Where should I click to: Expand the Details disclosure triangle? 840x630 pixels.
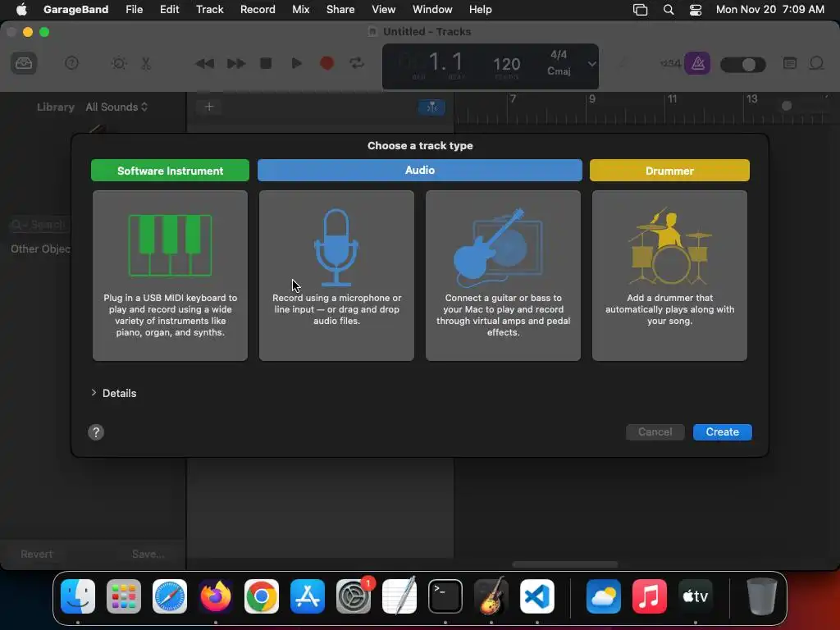coord(94,393)
